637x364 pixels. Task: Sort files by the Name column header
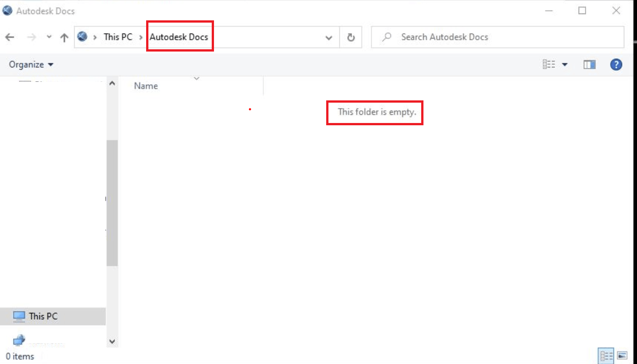pyautogui.click(x=145, y=85)
